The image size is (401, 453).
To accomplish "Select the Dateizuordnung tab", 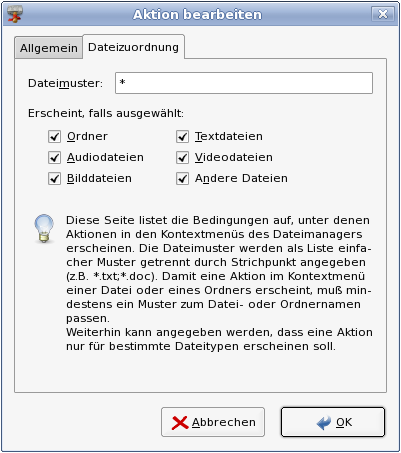I will (133, 47).
